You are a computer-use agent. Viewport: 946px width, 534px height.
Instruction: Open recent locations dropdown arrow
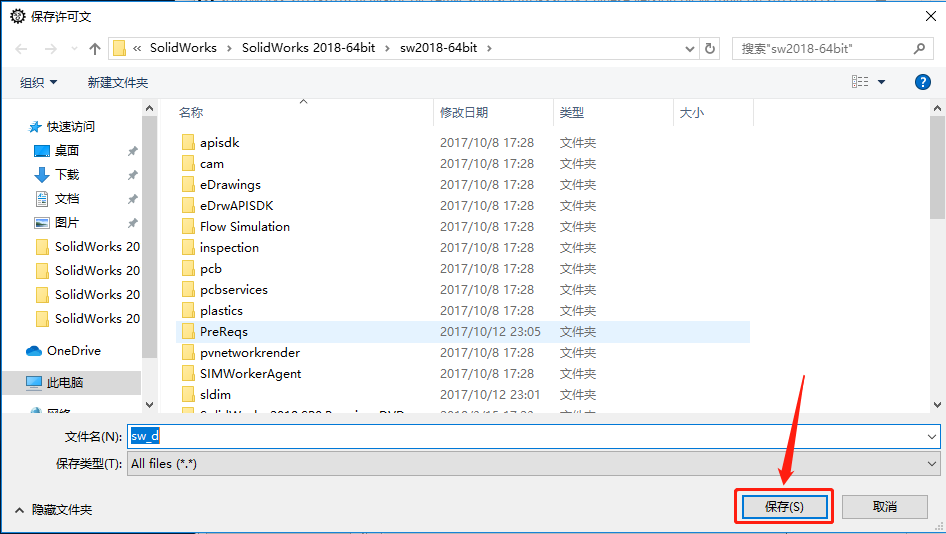point(74,49)
